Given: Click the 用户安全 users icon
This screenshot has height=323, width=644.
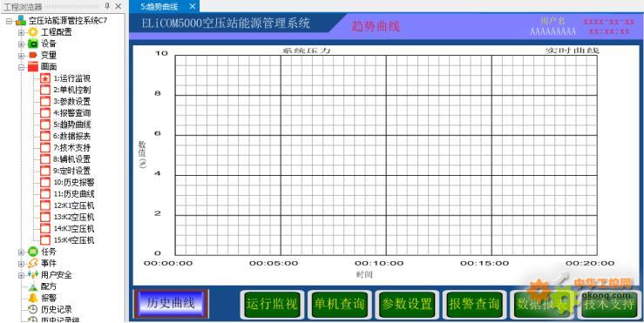Looking at the screenshot, I should click(x=33, y=274).
